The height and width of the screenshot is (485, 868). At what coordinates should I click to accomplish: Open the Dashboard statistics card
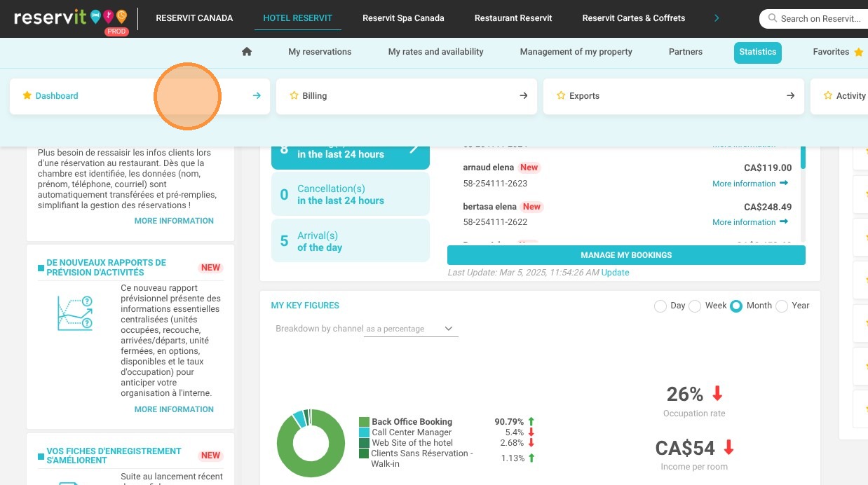(x=140, y=96)
